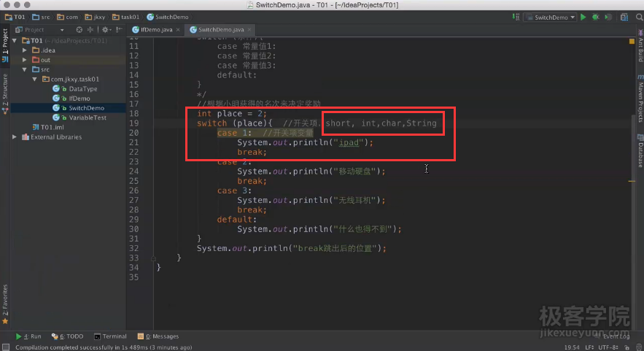Switch to the IfDemo.java tab

click(155, 30)
